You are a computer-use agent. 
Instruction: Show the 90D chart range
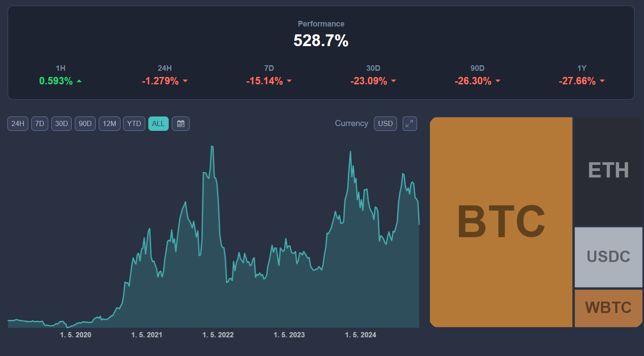coord(85,124)
